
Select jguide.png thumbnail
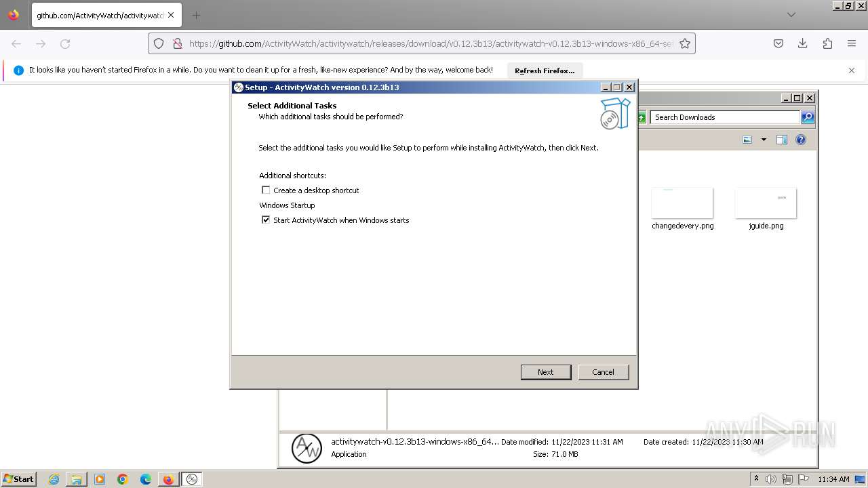click(766, 203)
